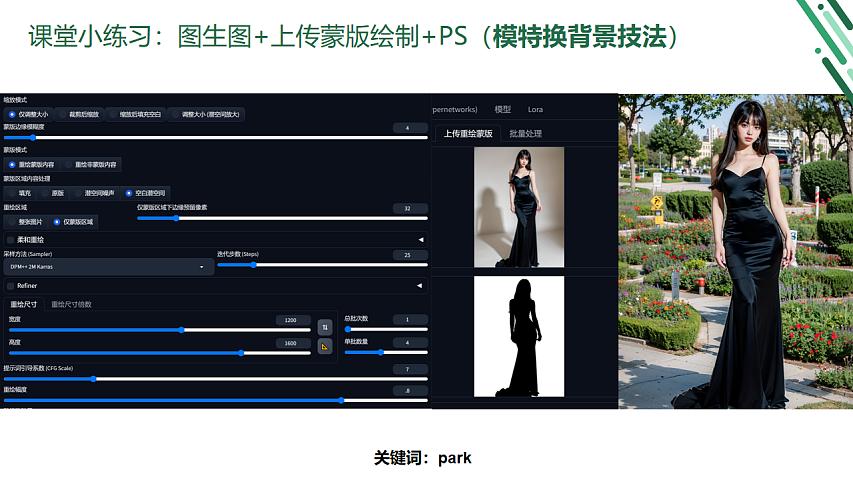The image size is (853, 480).
Task: Adjust the 蒙版边缘模糊度 slider
Action: [x=215, y=138]
